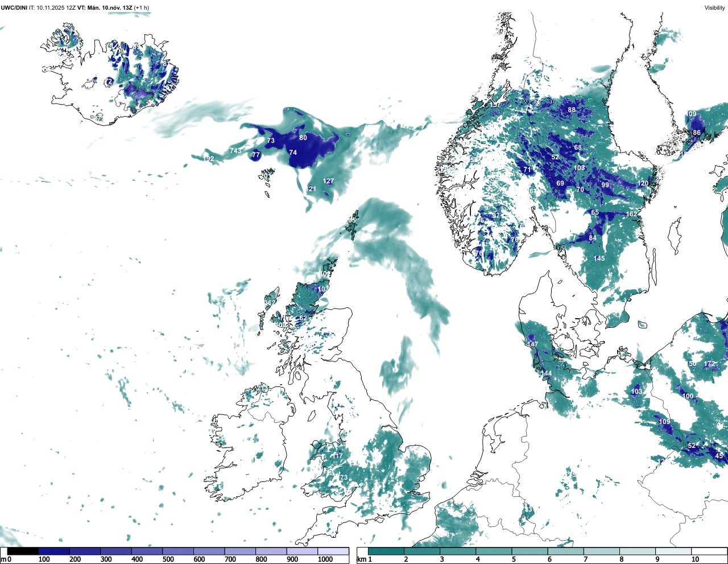Click the 100–200 m dark blue legend swatch
The height and width of the screenshot is (564, 728).
[54, 551]
